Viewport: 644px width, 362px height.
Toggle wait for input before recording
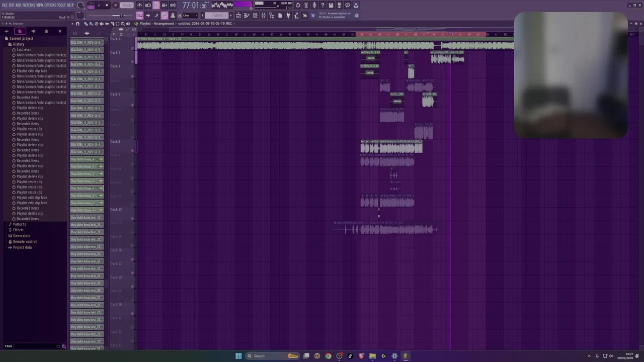[x=148, y=5]
